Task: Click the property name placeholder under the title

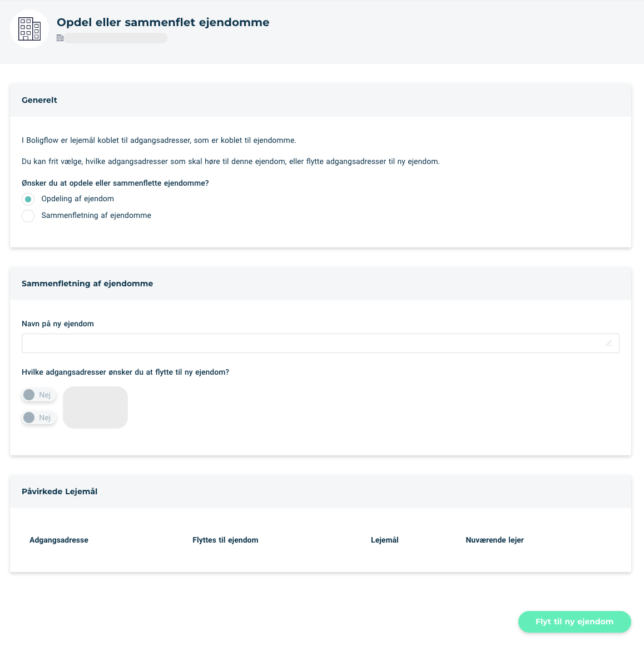Action: pyautogui.click(x=116, y=38)
